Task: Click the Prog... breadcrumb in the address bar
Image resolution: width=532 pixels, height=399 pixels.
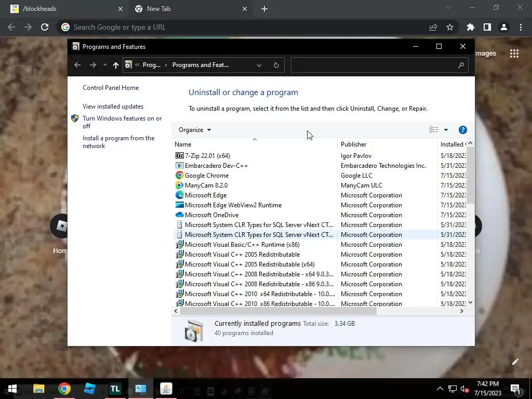Action: 151,65
